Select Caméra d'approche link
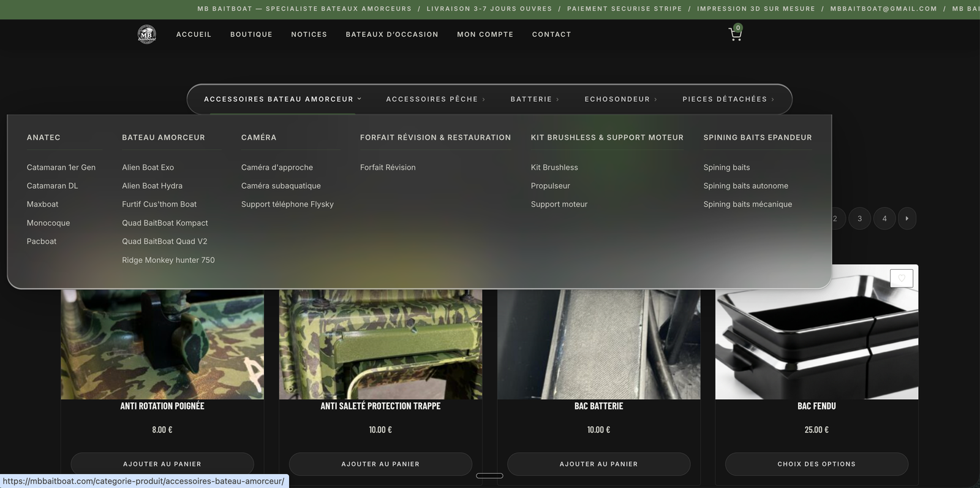 point(277,167)
